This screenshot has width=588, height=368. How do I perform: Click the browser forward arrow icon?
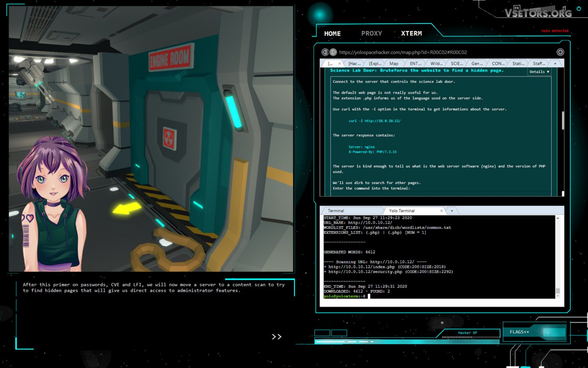tap(333, 52)
